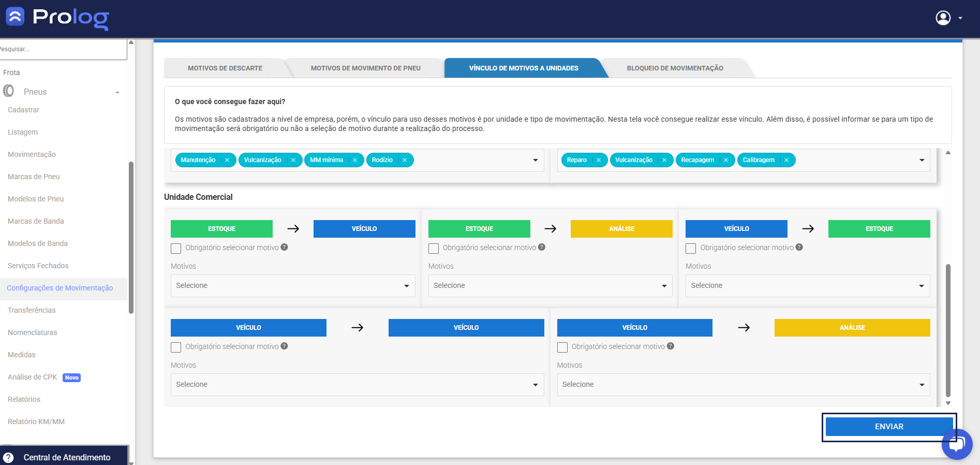Click the Prolog logo icon
Screen dimensions: 980x465
(x=15, y=17)
